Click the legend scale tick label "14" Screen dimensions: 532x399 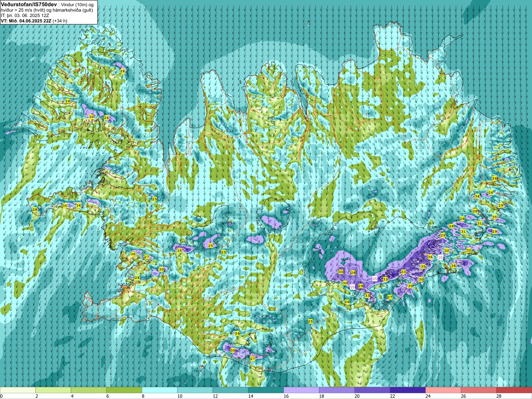pos(251,396)
